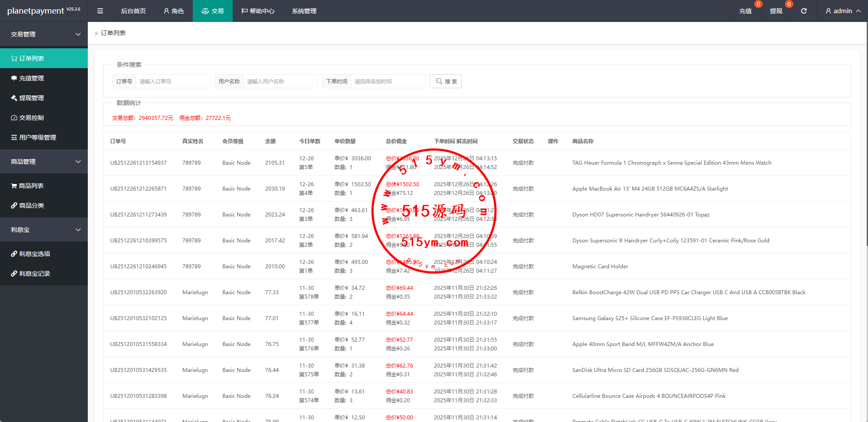Open the admin user dropdown
This screenshot has height=422, width=868.
(x=843, y=11)
